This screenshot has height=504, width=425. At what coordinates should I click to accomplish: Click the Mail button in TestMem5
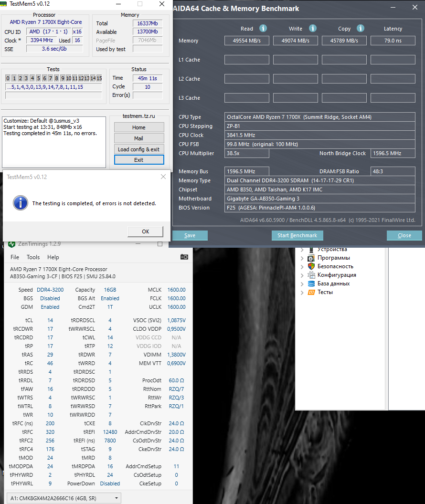[x=139, y=138]
